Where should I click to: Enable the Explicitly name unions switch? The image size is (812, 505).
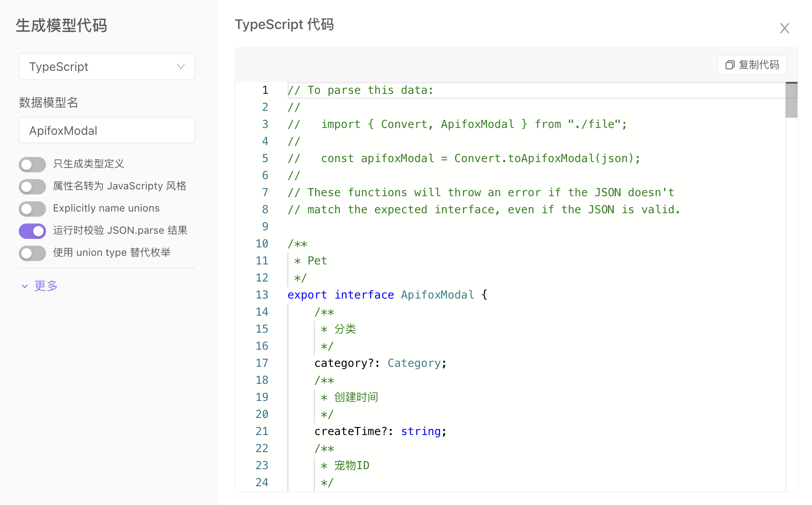pos(32,209)
